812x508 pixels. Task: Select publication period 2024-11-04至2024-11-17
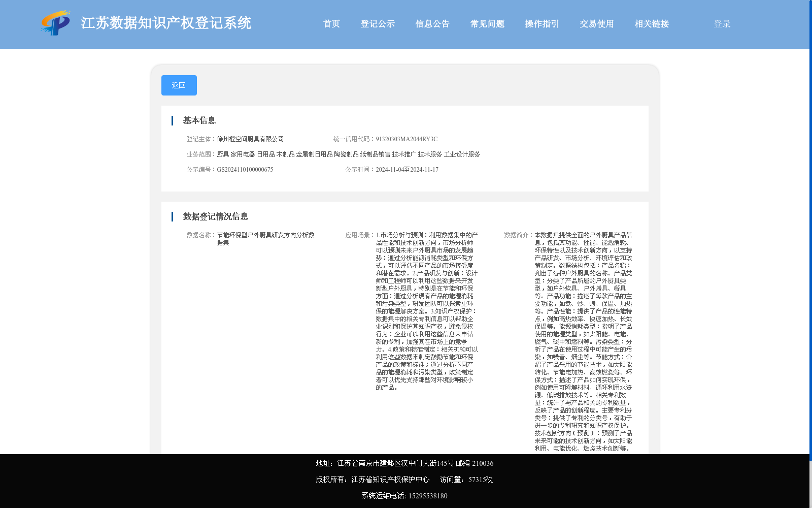407,170
